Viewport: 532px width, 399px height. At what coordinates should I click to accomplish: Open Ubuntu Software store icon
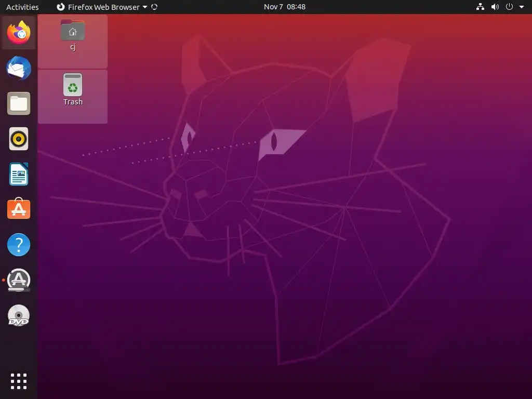click(x=19, y=209)
